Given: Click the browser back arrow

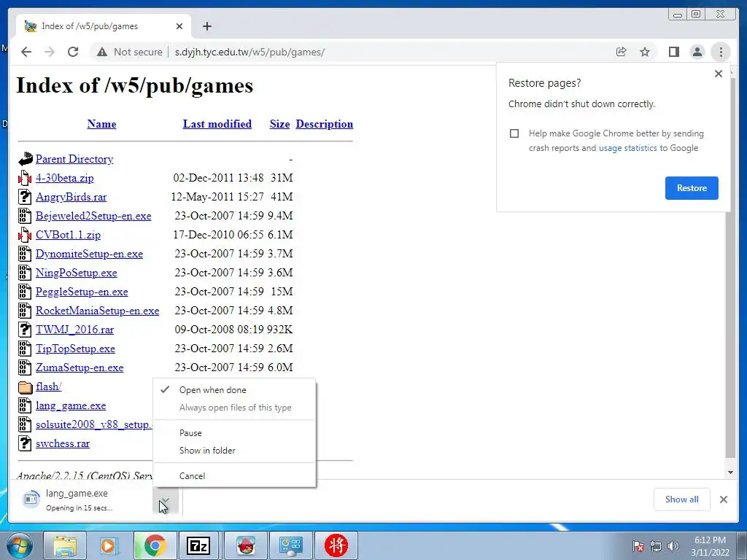Looking at the screenshot, I should pyautogui.click(x=26, y=52).
